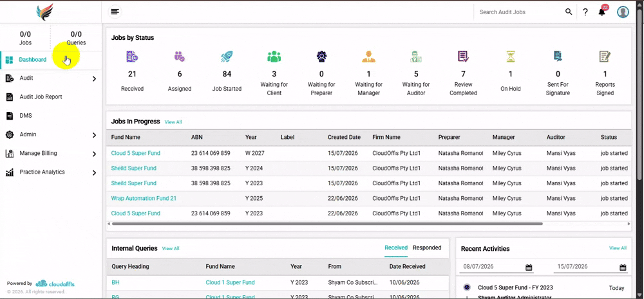Open the Reports Signed icon
The width and height of the screenshot is (644, 299).
coord(605,57)
